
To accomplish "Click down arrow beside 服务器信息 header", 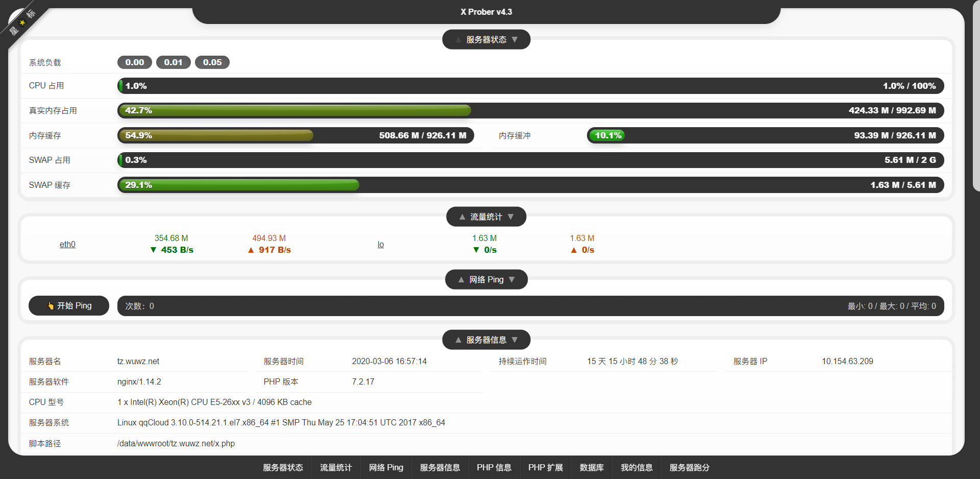I will point(514,340).
